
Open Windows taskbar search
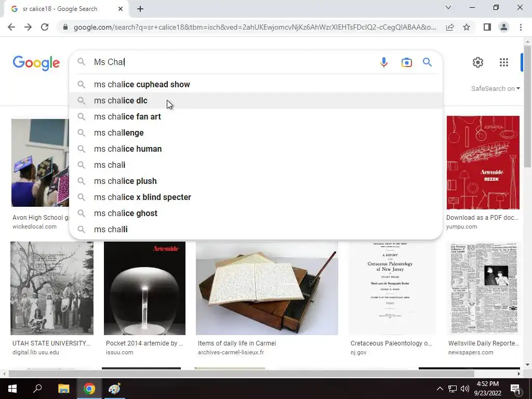[37, 389]
